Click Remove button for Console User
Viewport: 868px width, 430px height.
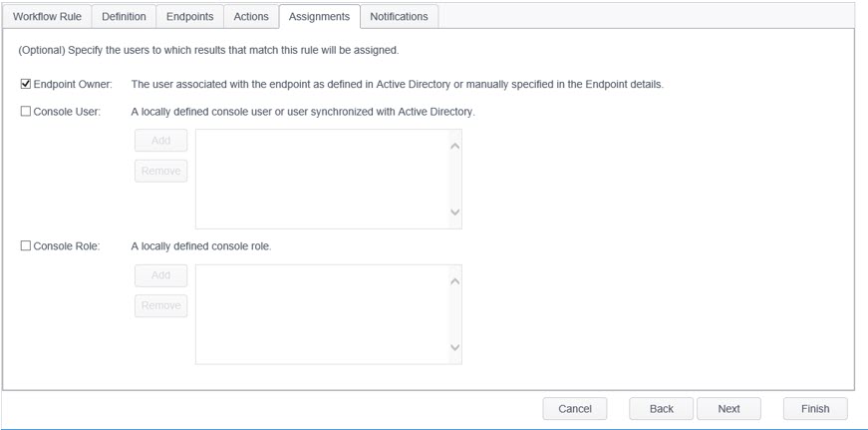160,171
